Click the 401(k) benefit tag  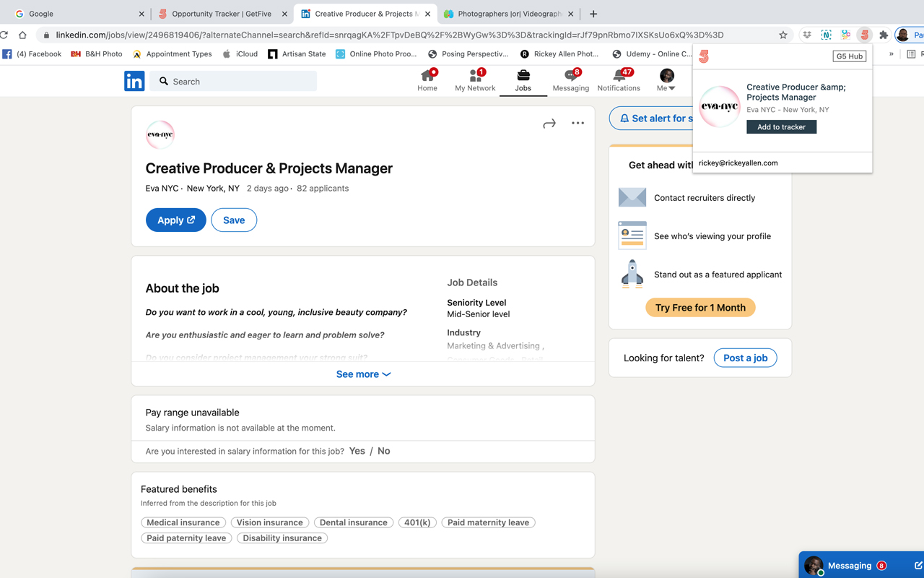pos(417,522)
